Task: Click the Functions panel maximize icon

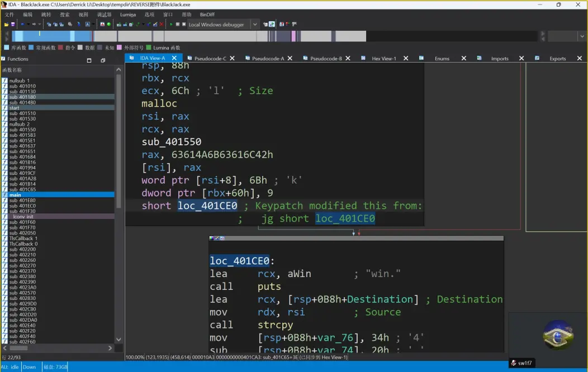Action: coord(89,60)
